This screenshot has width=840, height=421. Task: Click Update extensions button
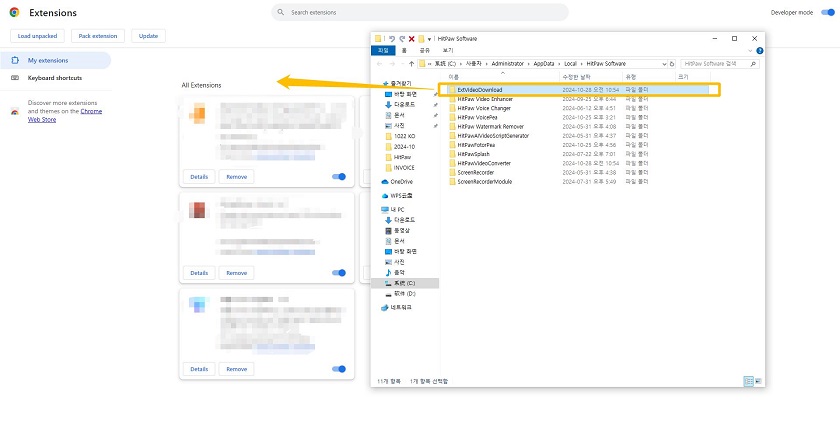[148, 36]
